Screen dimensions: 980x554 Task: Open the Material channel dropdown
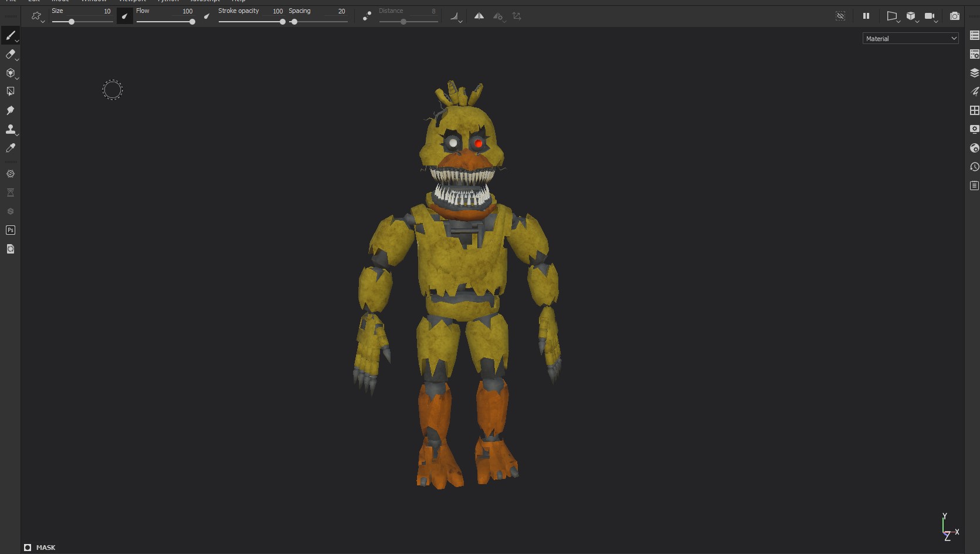[x=911, y=39]
